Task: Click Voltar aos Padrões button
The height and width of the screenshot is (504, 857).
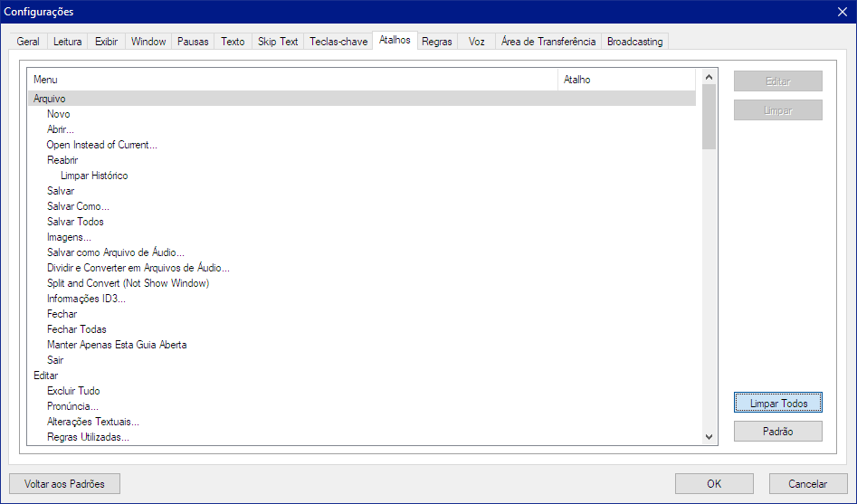Action: [x=64, y=484]
